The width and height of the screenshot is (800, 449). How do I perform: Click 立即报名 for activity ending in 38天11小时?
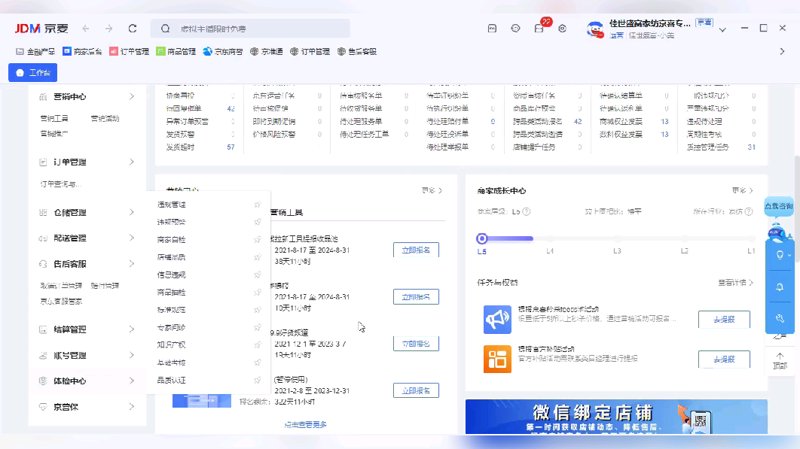(x=416, y=250)
